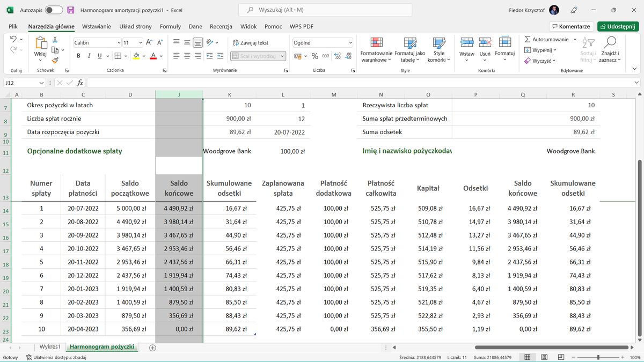The width and height of the screenshot is (644, 362).
Task: Click the percent style icon
Action: tap(314, 55)
